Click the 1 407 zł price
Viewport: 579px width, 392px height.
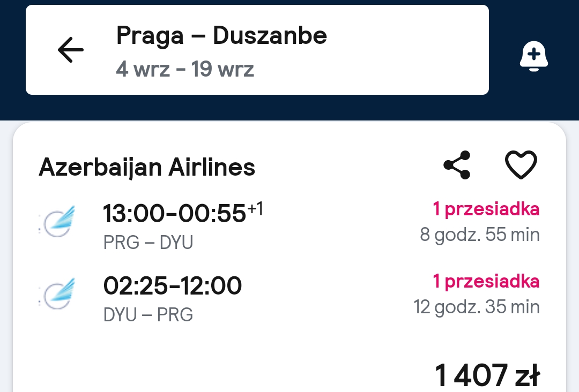487,375
